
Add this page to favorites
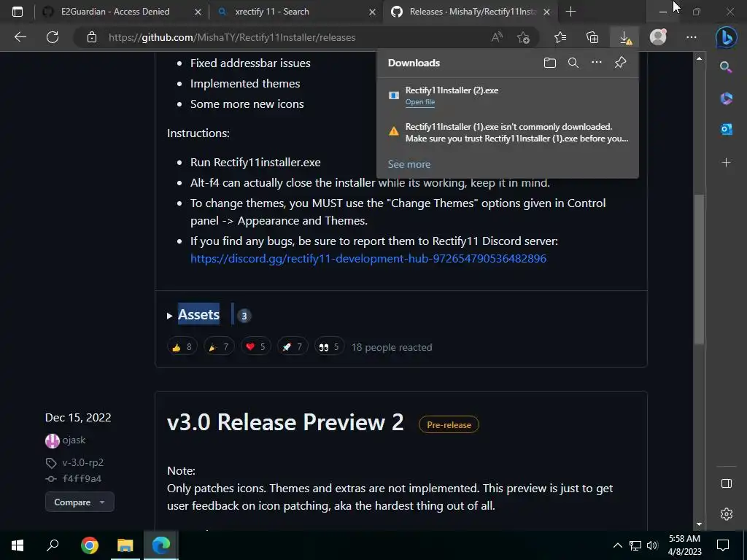tap(524, 37)
